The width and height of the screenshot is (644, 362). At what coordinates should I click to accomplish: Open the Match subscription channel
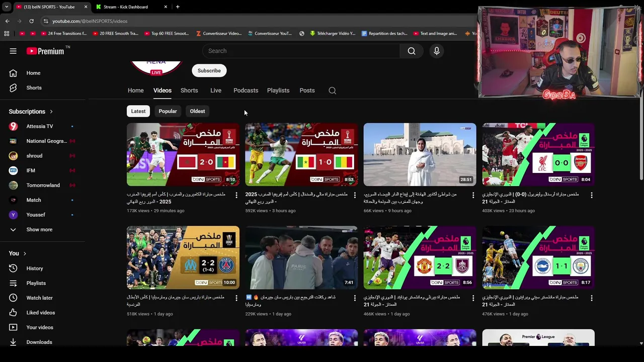[34, 200]
